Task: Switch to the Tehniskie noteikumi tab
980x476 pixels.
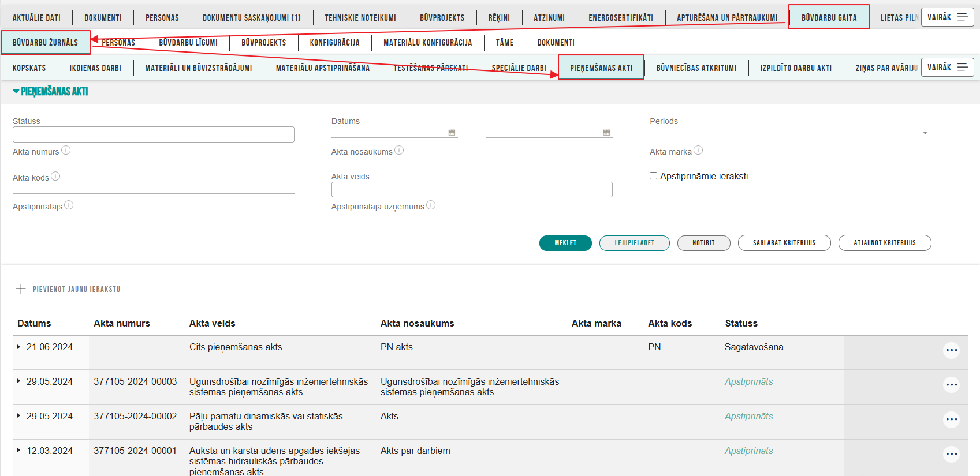Action: 360,18
